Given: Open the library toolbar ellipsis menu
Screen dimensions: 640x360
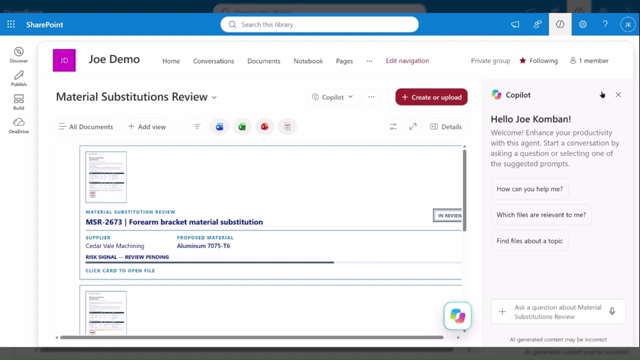Looking at the screenshot, I should point(371,97).
